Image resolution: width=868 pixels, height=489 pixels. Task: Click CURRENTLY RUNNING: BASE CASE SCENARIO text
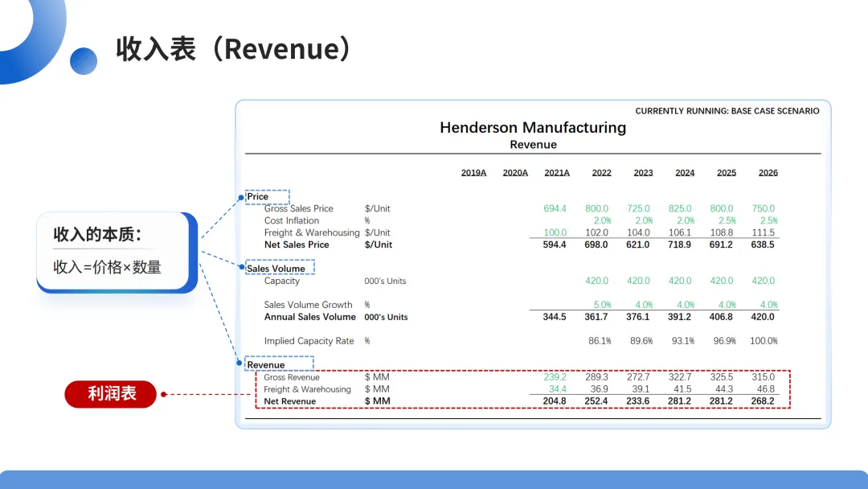[727, 111]
